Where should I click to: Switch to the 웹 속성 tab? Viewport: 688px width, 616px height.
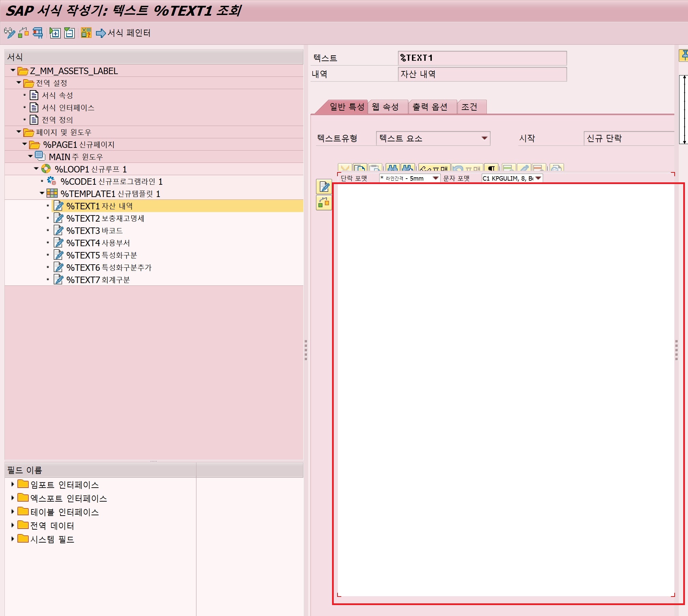tap(385, 107)
